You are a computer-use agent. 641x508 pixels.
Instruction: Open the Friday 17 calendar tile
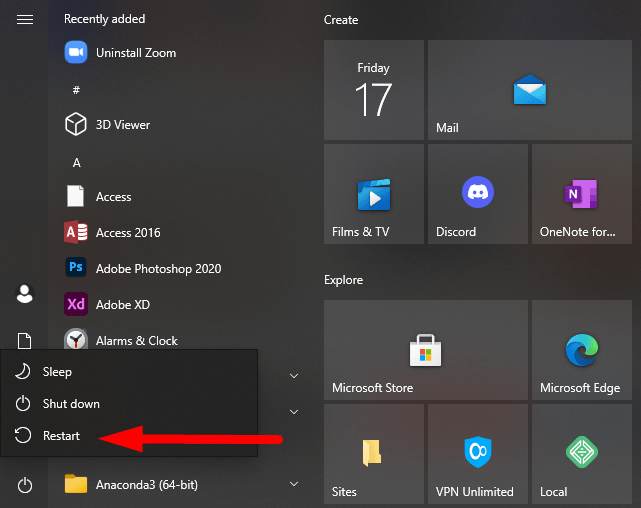click(x=374, y=90)
